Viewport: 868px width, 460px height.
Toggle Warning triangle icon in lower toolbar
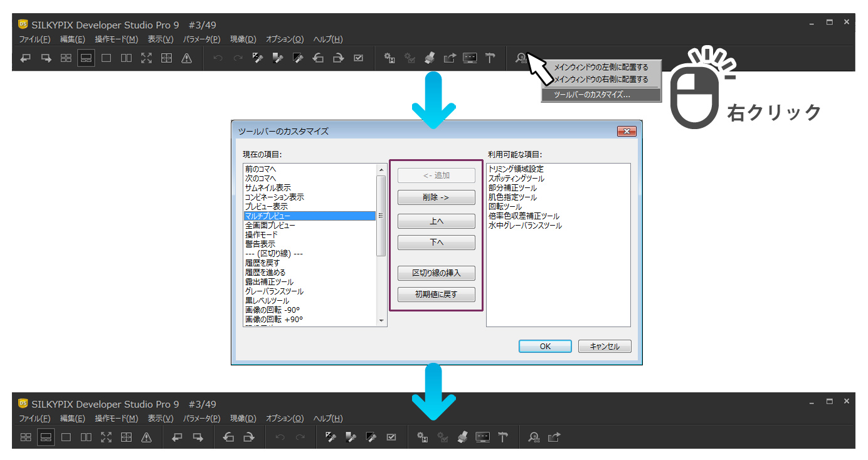point(146,437)
